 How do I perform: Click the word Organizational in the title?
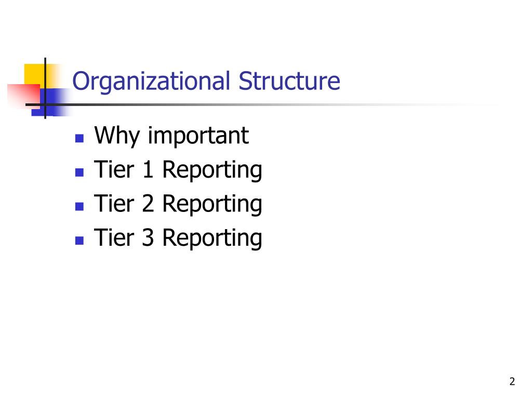151,82
